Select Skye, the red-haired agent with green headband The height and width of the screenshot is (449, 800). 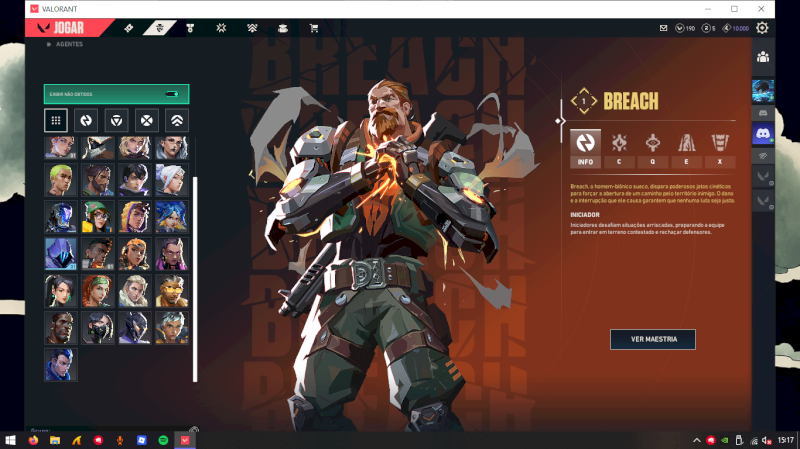point(97,291)
